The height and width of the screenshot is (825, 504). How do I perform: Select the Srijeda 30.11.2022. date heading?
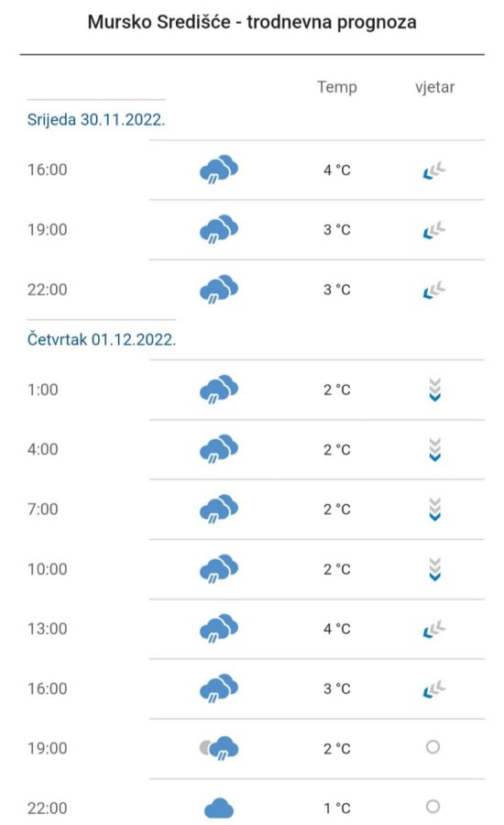pyautogui.click(x=96, y=119)
